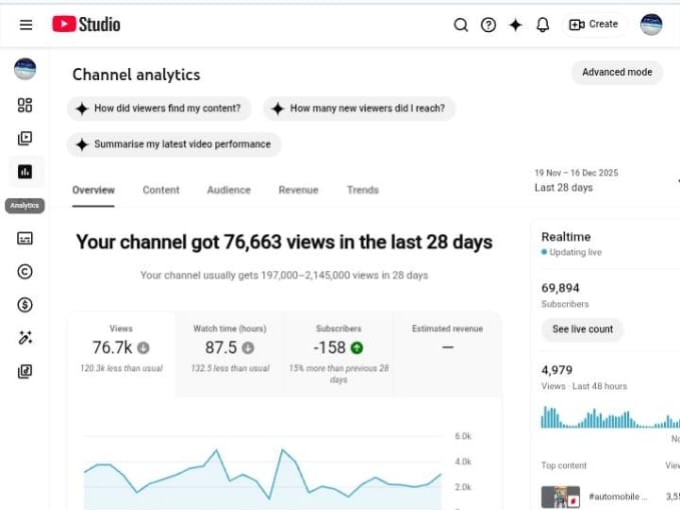The image size is (680, 510).
Task: Open Audio library sidebar icon
Action: [25, 372]
